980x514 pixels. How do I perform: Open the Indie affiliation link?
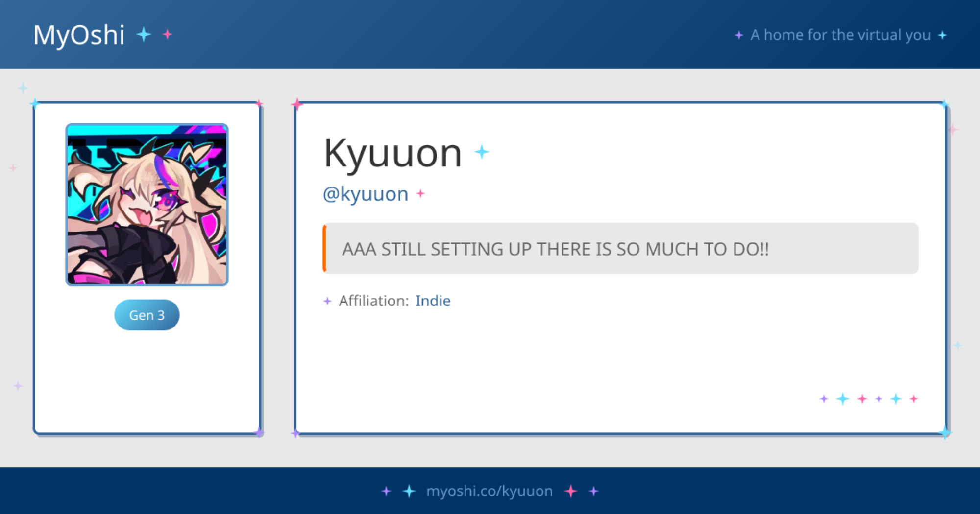click(433, 301)
